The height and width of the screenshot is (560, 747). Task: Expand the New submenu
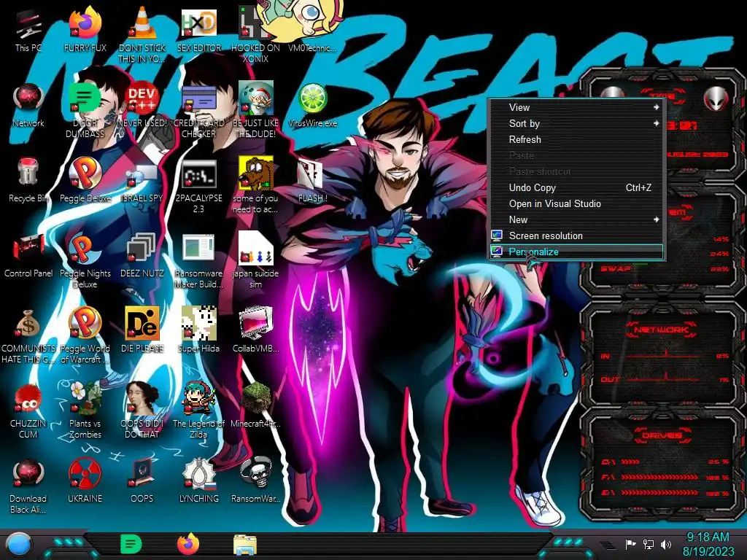[x=576, y=220]
